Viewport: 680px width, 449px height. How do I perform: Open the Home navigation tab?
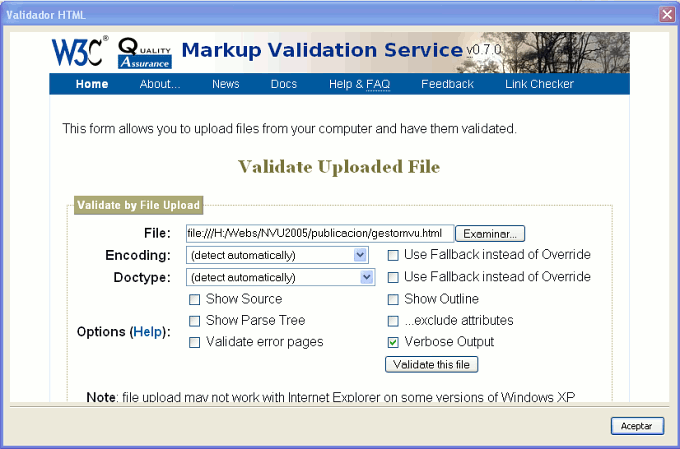[x=92, y=84]
